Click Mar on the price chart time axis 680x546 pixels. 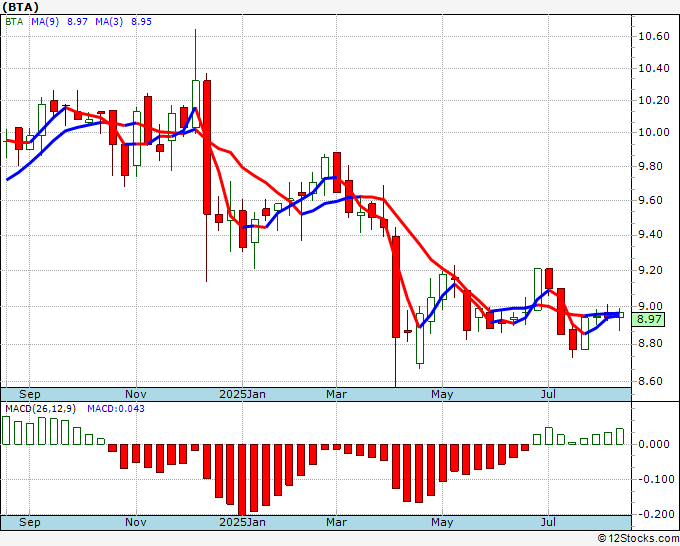click(x=337, y=394)
